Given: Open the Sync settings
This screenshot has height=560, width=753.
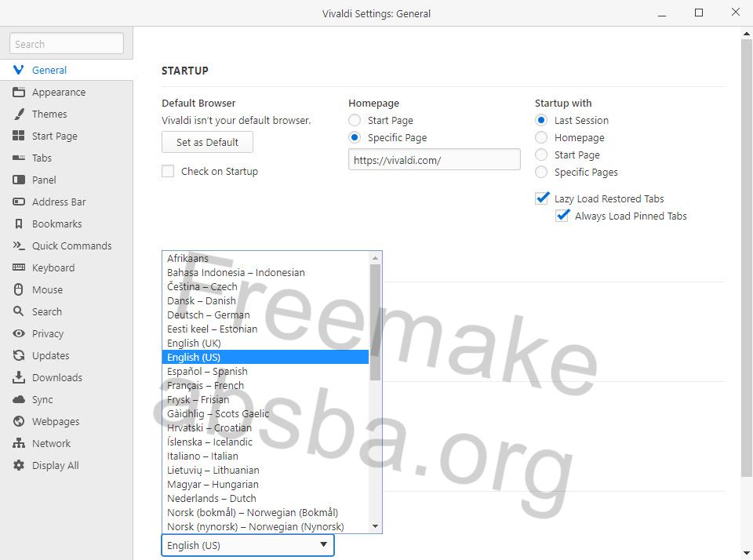Looking at the screenshot, I should 66,399.
